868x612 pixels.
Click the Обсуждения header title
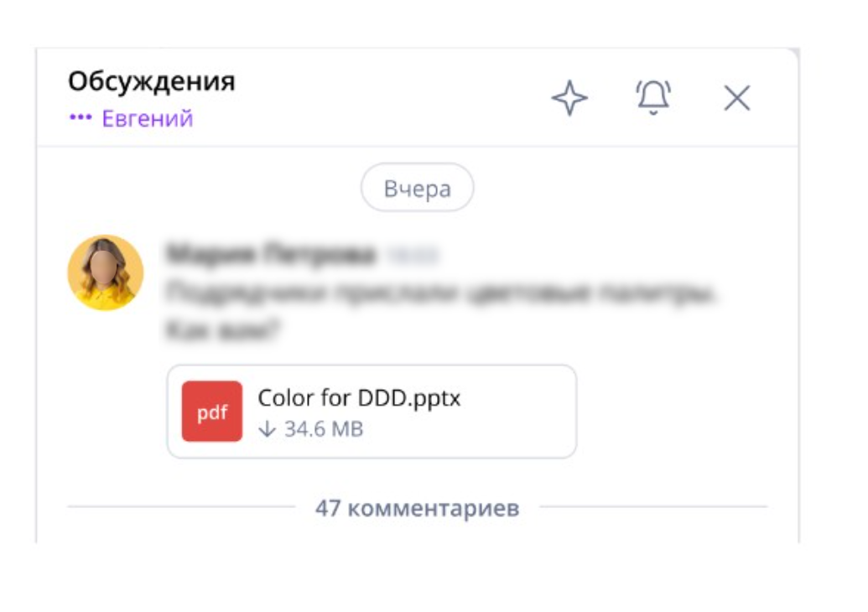pos(151,82)
